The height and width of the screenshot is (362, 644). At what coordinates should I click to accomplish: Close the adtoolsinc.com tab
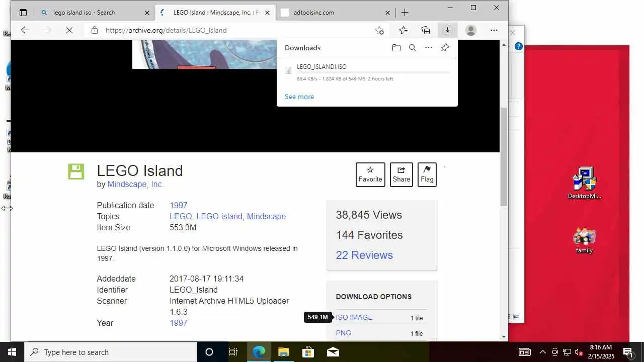point(387,13)
